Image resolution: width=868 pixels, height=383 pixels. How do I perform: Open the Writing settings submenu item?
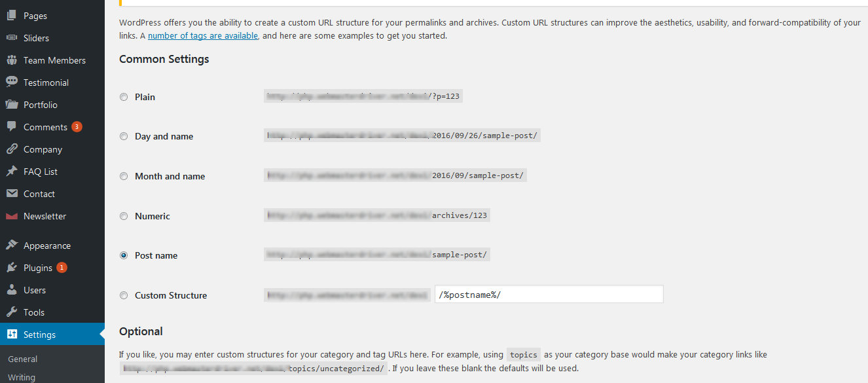coord(22,377)
